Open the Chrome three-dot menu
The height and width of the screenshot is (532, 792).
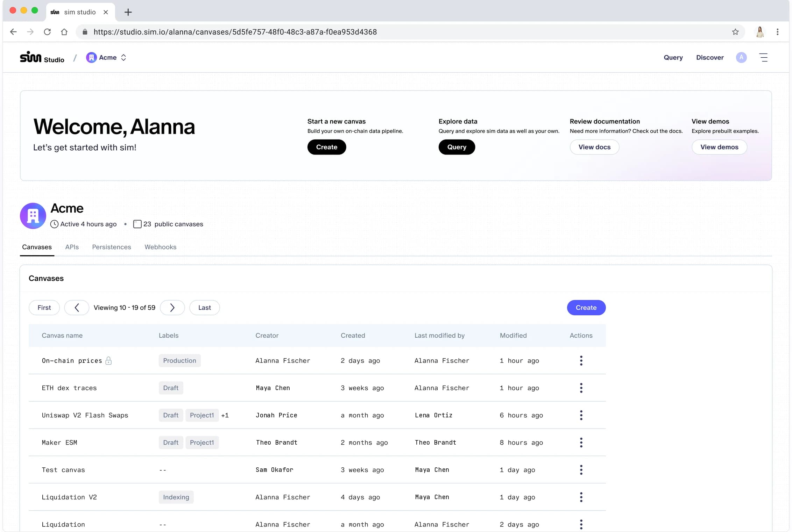pyautogui.click(x=777, y=32)
